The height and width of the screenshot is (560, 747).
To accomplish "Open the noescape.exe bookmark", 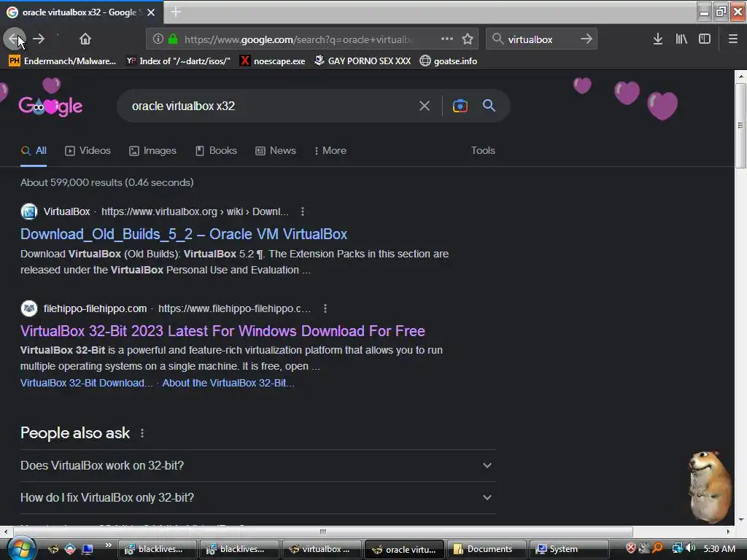I will coord(273,61).
